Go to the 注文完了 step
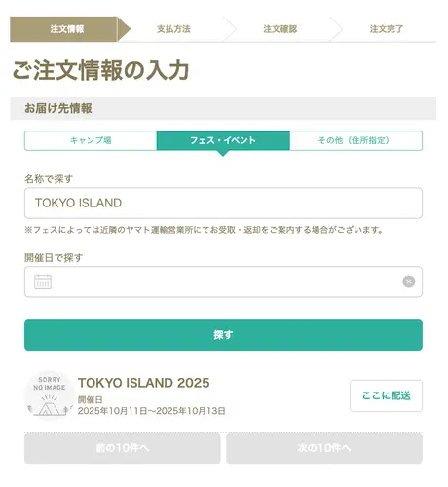448x487 pixels. pos(387,29)
